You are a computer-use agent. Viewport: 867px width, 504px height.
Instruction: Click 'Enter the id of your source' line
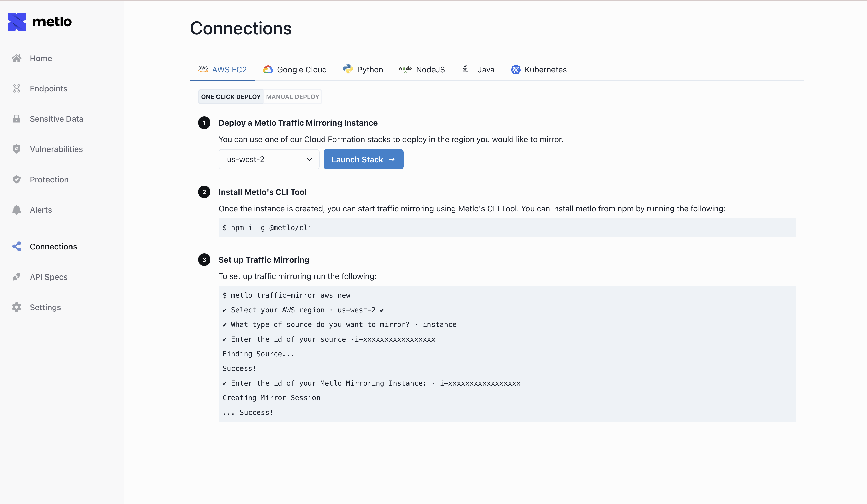tap(329, 339)
